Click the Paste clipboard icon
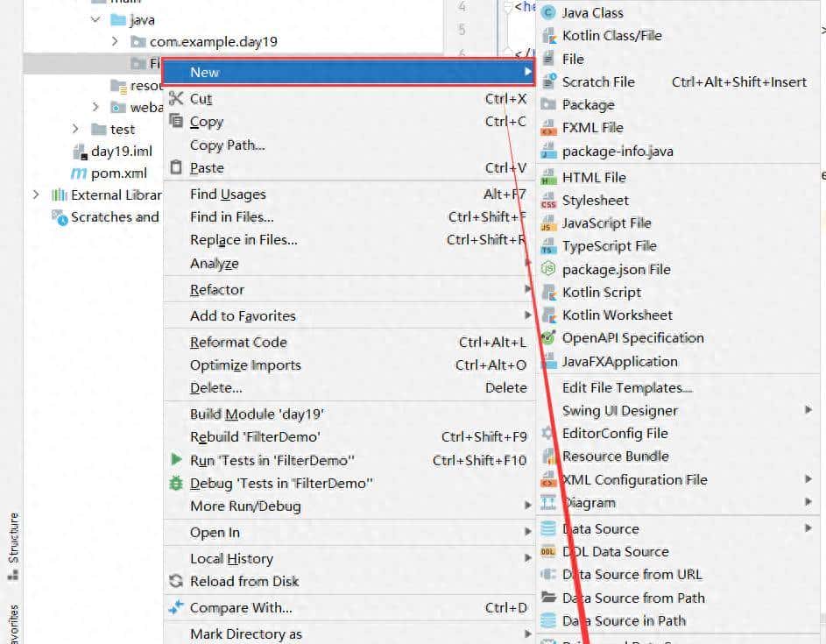The height and width of the screenshot is (644, 826). (176, 167)
